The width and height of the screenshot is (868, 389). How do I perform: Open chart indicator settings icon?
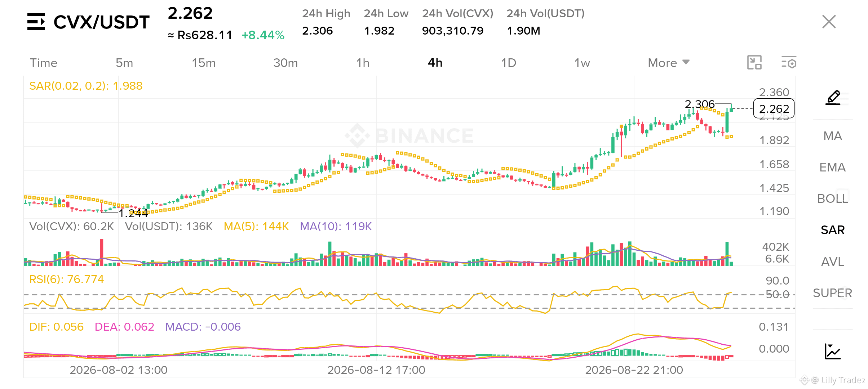789,62
